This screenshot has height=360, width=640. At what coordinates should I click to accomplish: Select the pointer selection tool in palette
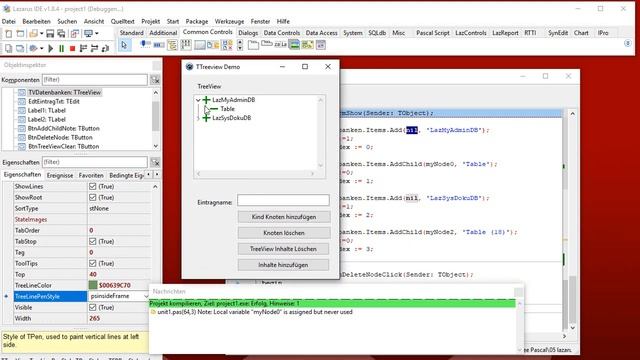click(124, 45)
